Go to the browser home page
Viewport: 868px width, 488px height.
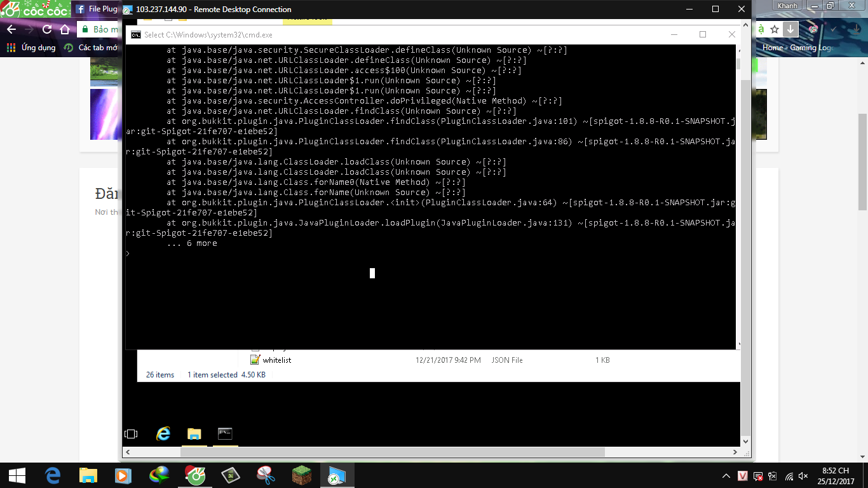[x=64, y=29]
